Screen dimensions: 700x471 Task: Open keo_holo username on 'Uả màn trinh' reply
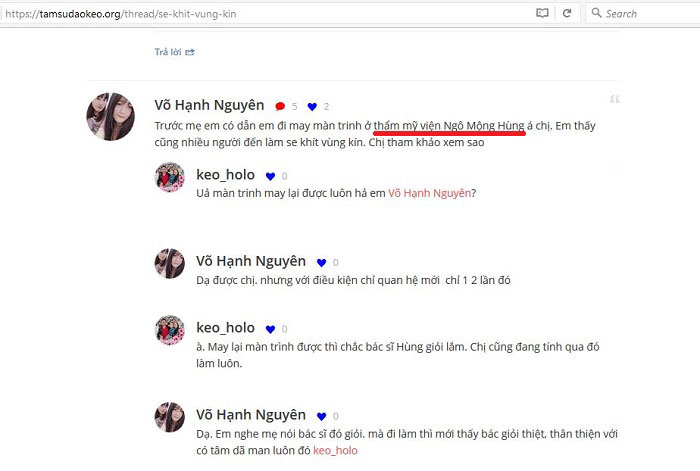(225, 175)
